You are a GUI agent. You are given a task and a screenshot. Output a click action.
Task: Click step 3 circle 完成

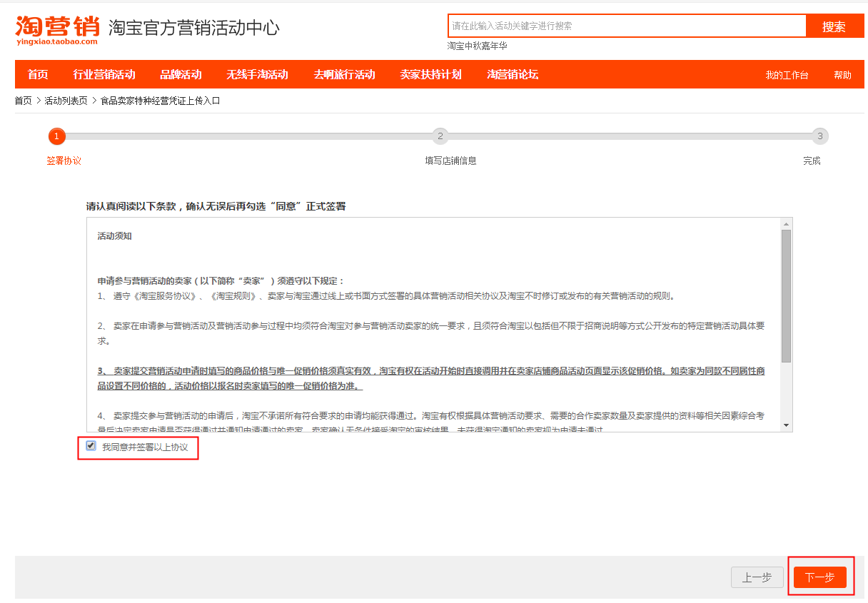coord(820,136)
